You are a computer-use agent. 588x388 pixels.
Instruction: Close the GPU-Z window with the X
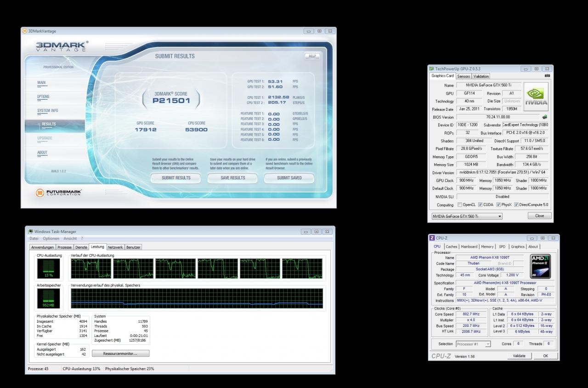pyautogui.click(x=547, y=68)
